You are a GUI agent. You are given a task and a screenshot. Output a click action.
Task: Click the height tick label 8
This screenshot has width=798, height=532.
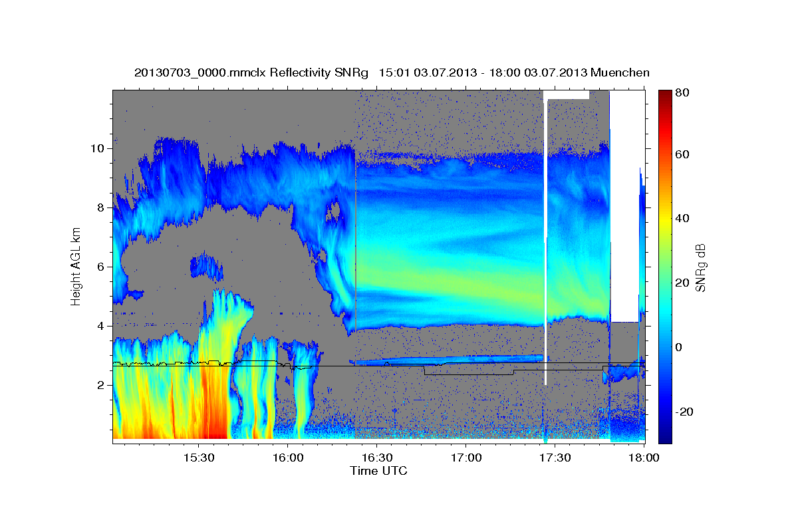pyautogui.click(x=100, y=207)
